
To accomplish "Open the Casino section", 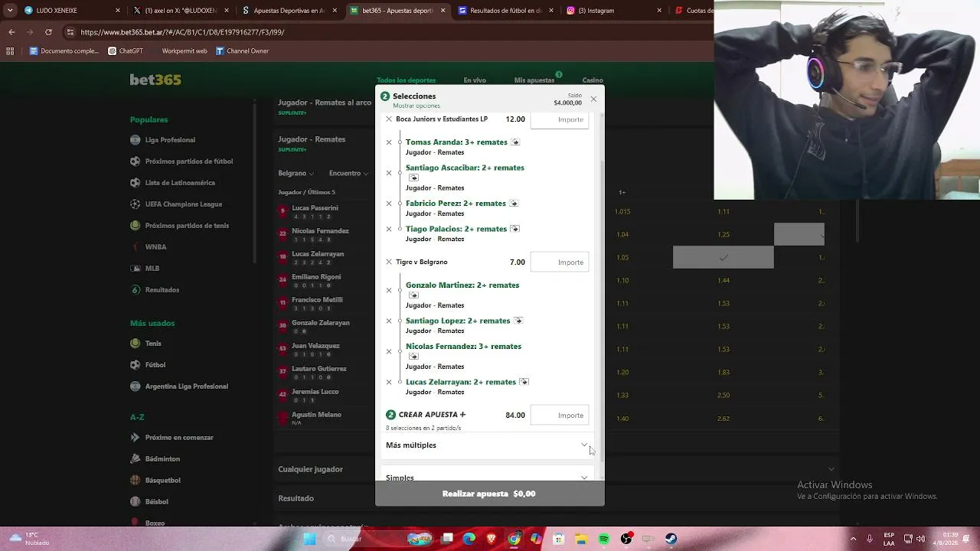I will click(593, 80).
